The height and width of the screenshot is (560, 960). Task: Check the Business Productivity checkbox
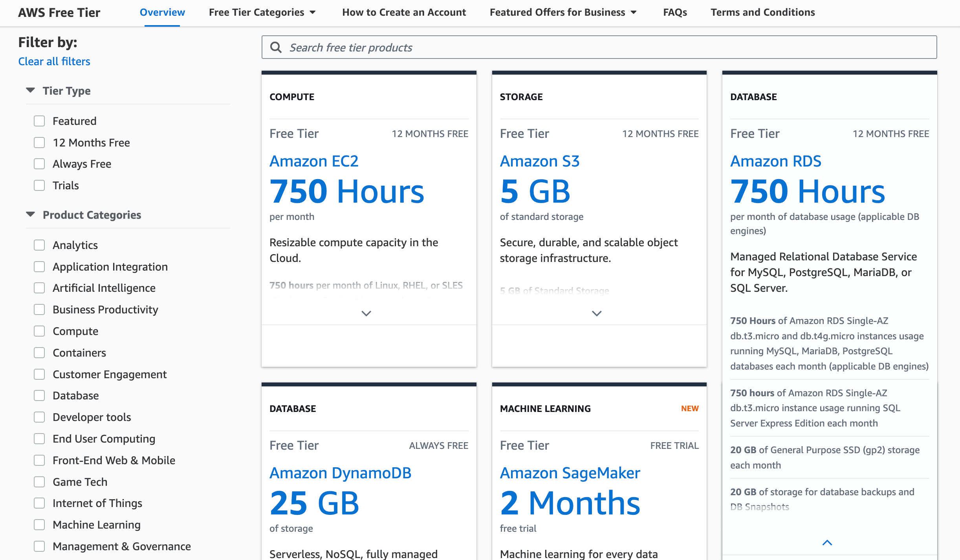[39, 309]
